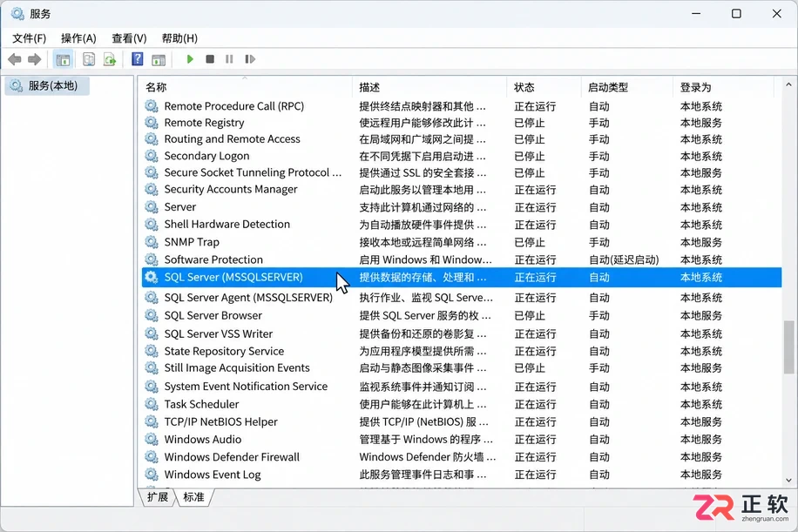Click 手动 startup type of SNMP Trap
Viewport: 798px width, 532px height.
[x=599, y=242]
